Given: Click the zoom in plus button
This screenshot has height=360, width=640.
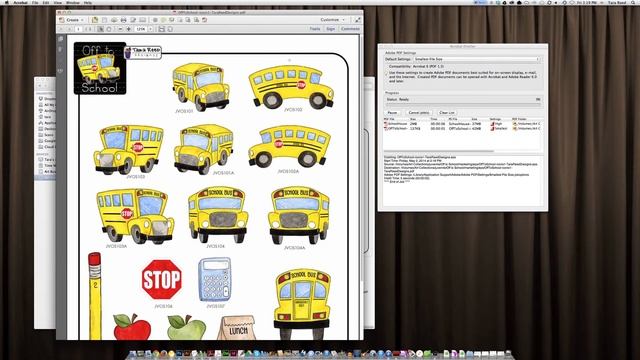Looking at the screenshot, I should pos(129,29).
